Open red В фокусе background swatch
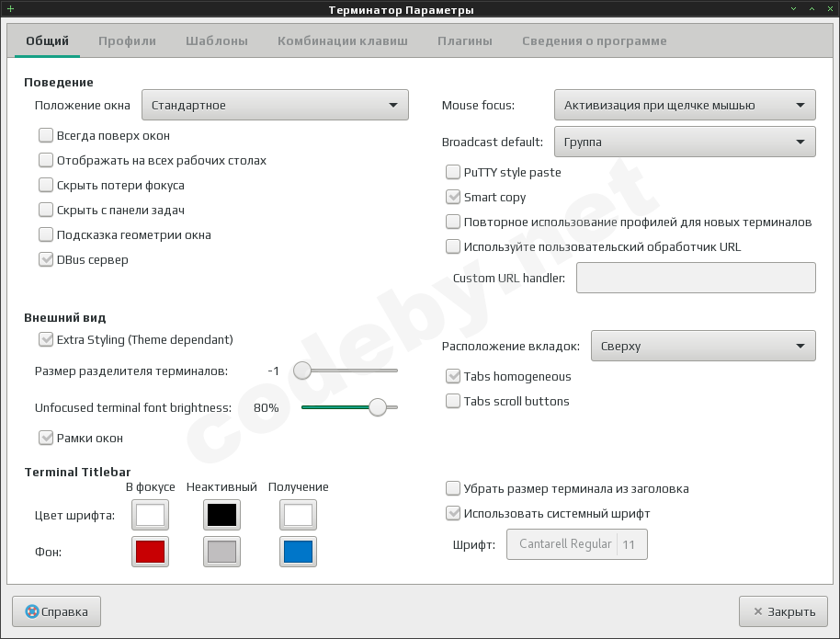This screenshot has height=639, width=840. pos(150,552)
